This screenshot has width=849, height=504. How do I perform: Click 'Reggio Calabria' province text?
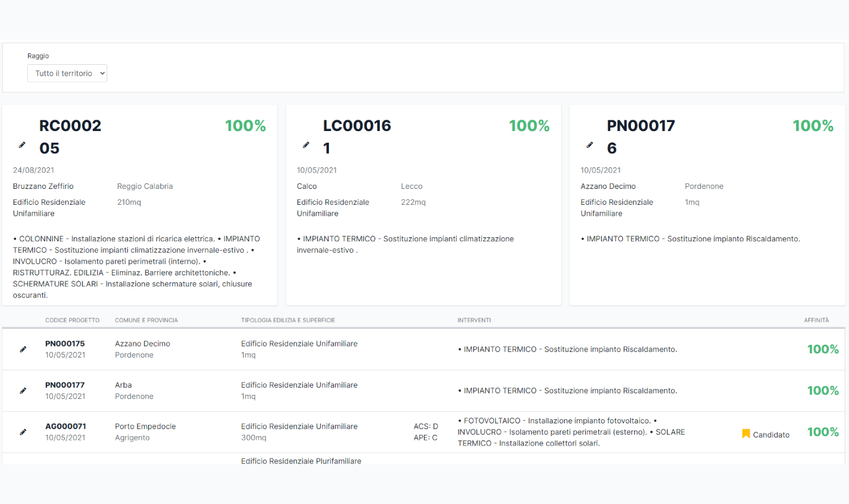point(145,186)
